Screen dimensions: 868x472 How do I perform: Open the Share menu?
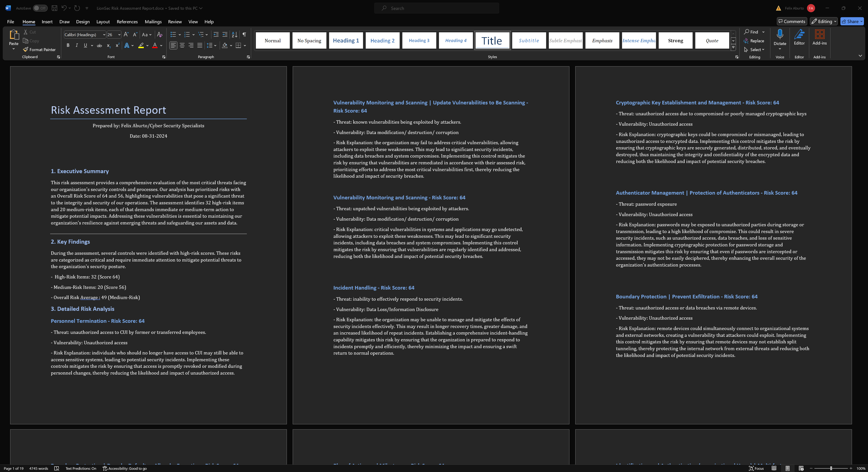[x=851, y=21]
